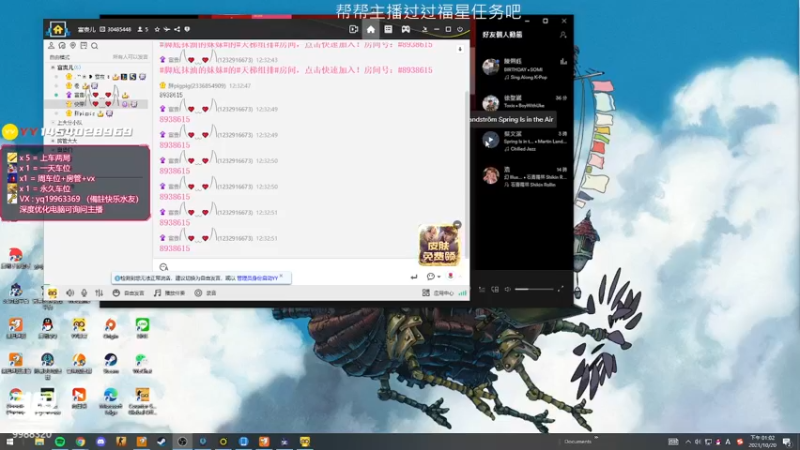Favorite the channel with the star icon
The height and width of the screenshot is (450, 800).
pos(157,30)
